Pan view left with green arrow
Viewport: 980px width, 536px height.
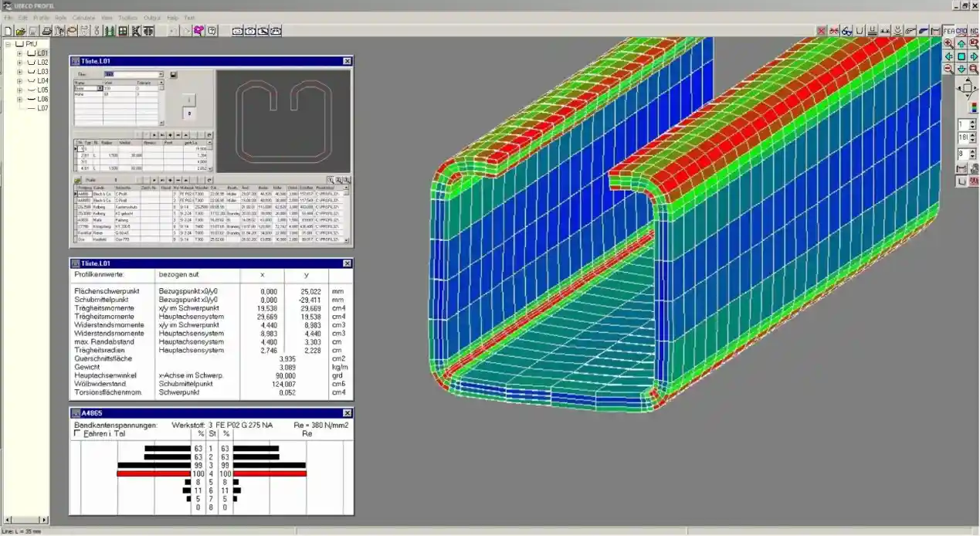point(948,57)
